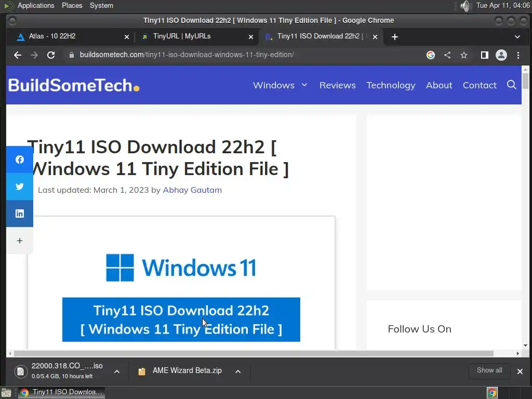Click the Chrome window title bar text
Image resolution: width=532 pixels, height=399 pixels.
click(269, 20)
